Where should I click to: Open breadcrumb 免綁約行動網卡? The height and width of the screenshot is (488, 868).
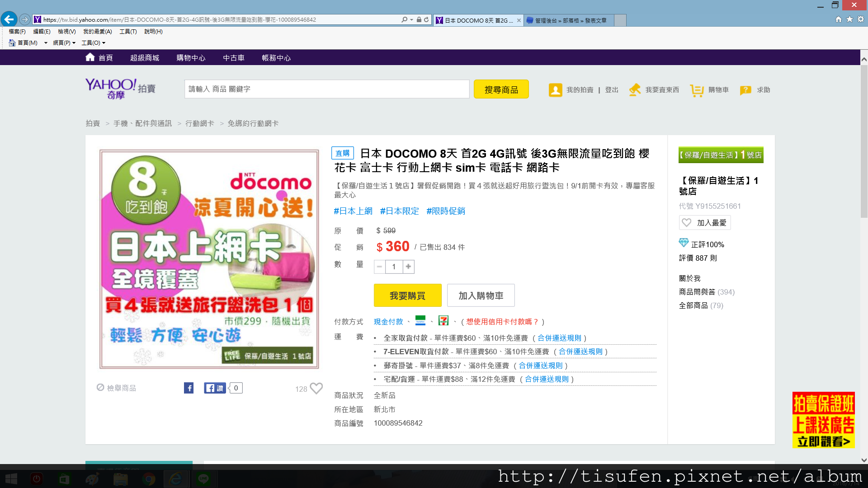point(253,123)
